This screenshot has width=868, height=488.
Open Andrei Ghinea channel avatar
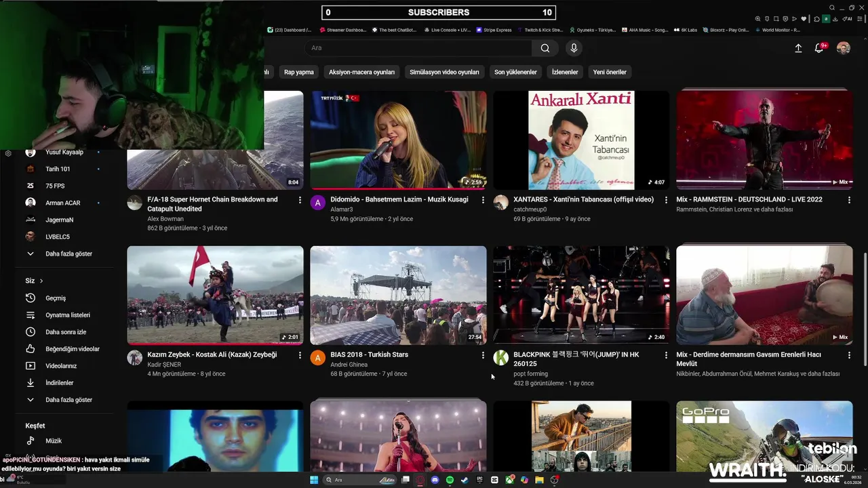(x=317, y=358)
